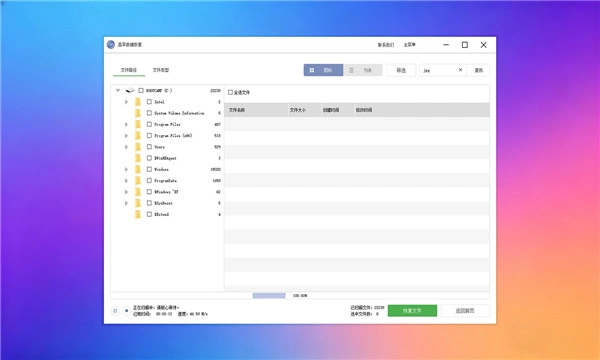Expand the Windows folder
The height and width of the screenshot is (360, 600).
(x=126, y=169)
